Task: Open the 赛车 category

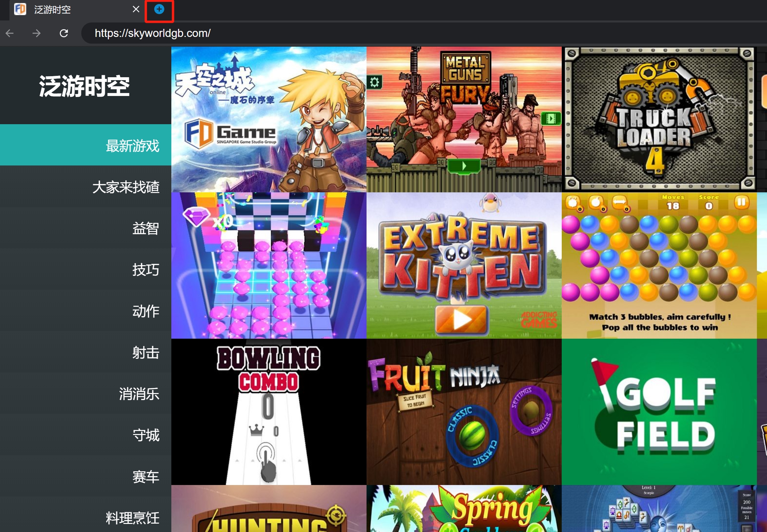Action: pyautogui.click(x=145, y=476)
